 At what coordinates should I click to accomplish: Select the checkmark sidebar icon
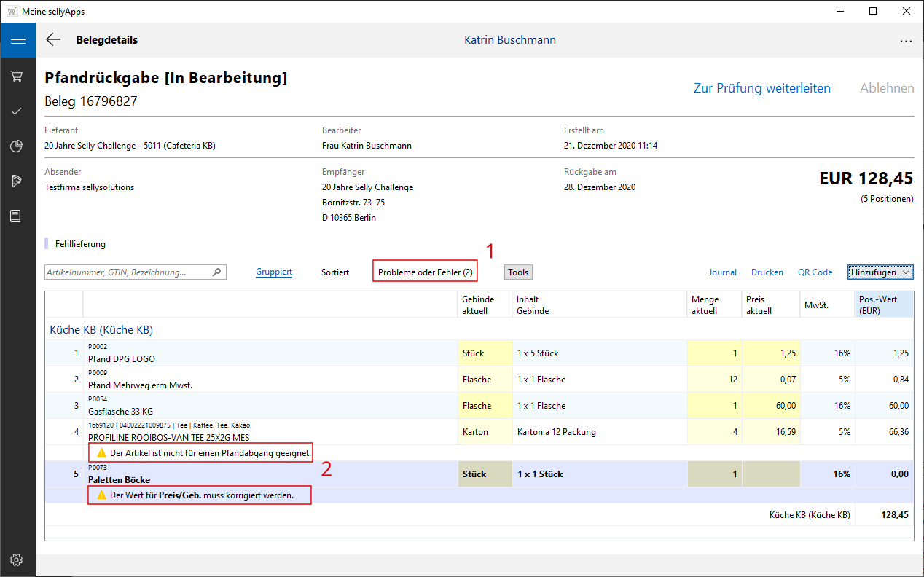17,111
